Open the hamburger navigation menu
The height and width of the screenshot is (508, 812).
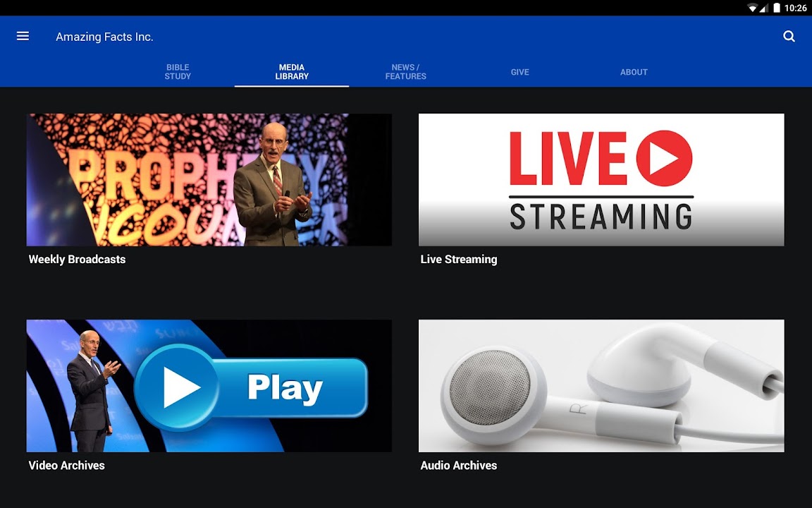(23, 36)
